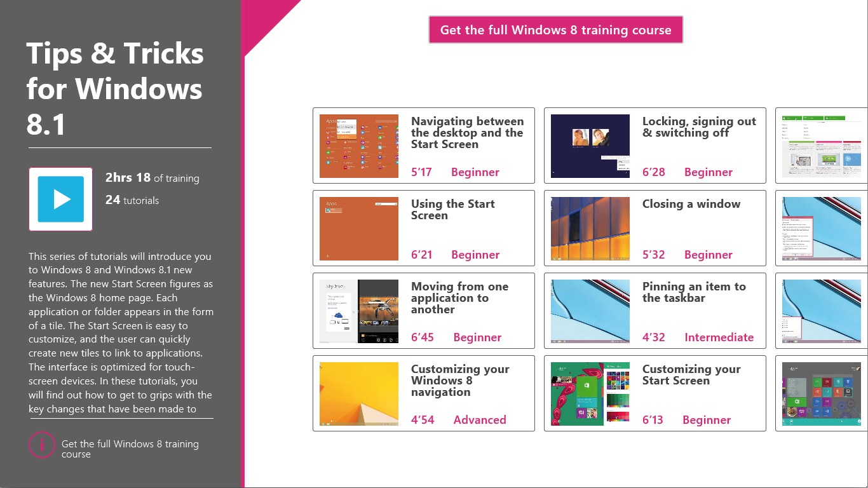This screenshot has width=868, height=488.
Task: Open 'Navigating between the desktop and the Start Screen' thumbnail
Action: (359, 146)
